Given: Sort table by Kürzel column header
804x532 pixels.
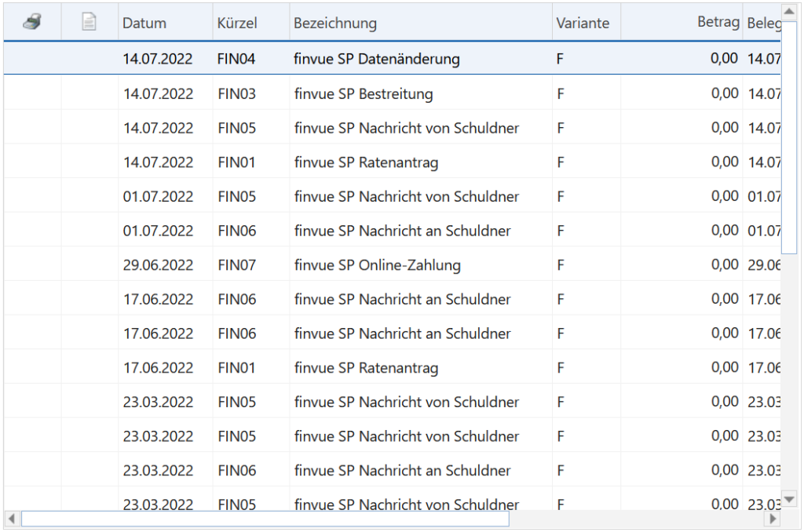Looking at the screenshot, I should [x=236, y=23].
